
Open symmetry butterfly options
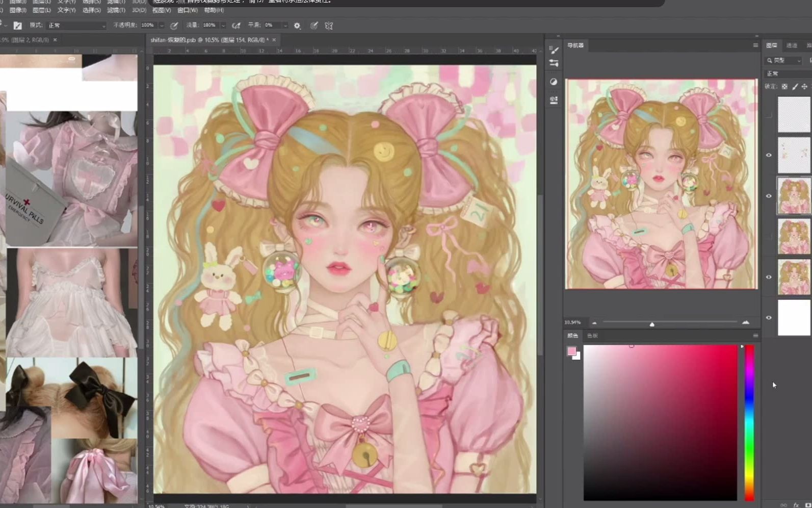(329, 26)
